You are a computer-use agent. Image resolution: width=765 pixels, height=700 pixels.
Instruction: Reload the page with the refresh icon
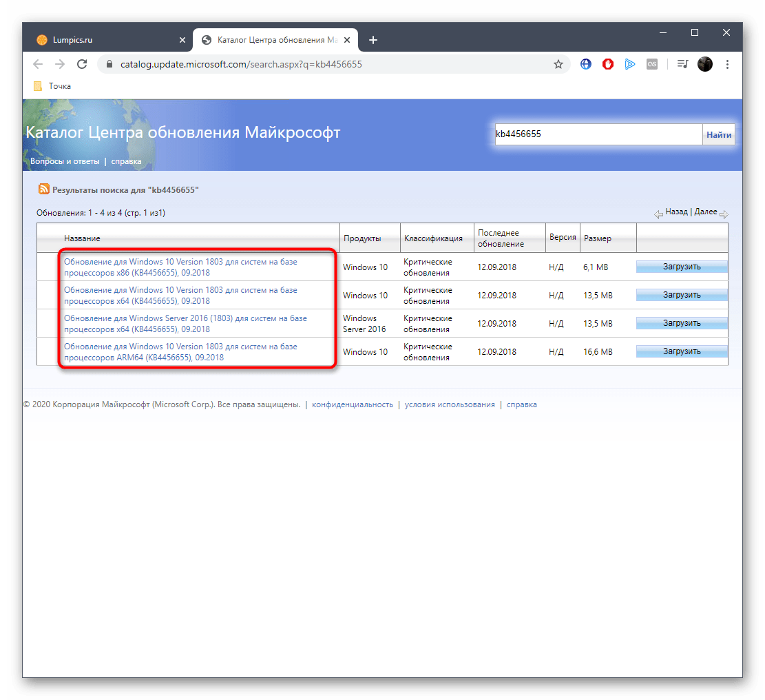pyautogui.click(x=82, y=64)
